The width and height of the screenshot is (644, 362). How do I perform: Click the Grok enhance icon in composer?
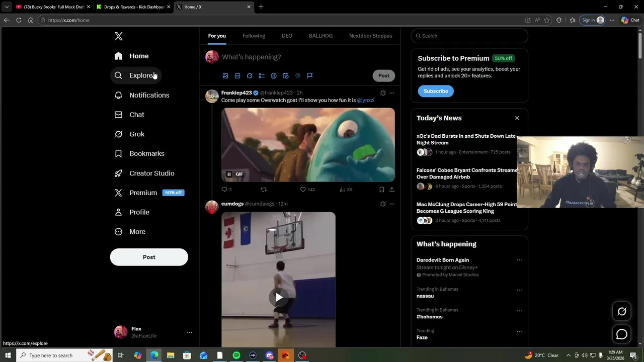[x=250, y=76]
